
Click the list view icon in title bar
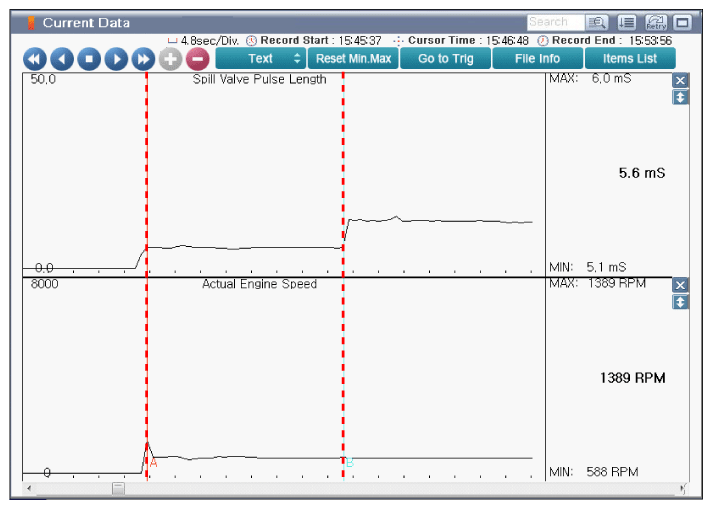click(x=627, y=22)
